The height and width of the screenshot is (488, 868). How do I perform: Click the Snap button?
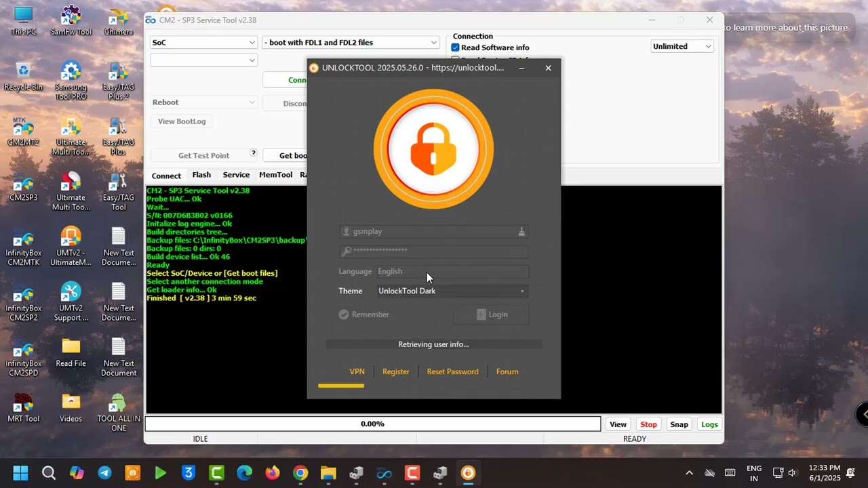coord(679,424)
